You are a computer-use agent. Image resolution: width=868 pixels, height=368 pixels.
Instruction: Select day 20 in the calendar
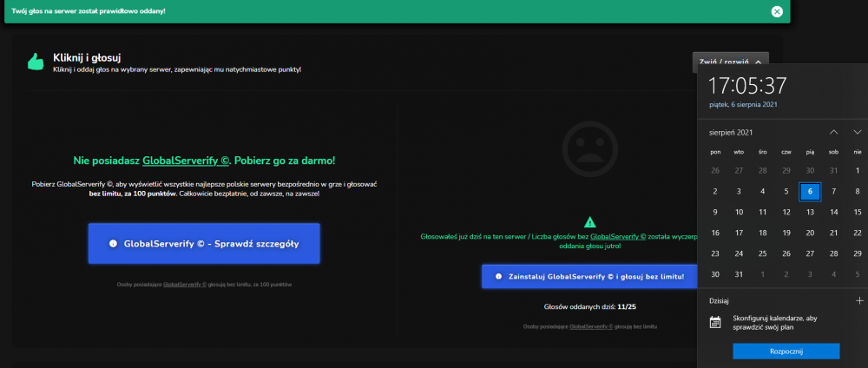click(x=810, y=233)
